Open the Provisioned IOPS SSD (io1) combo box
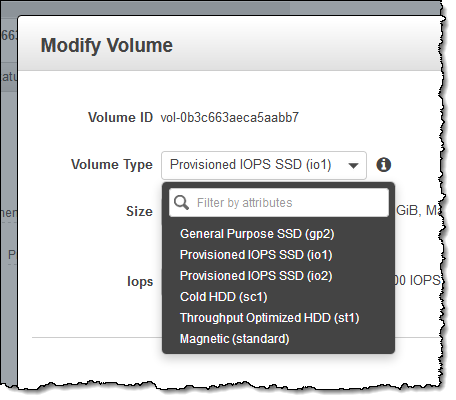Image resolution: width=456 pixels, height=400 pixels. coord(264,165)
